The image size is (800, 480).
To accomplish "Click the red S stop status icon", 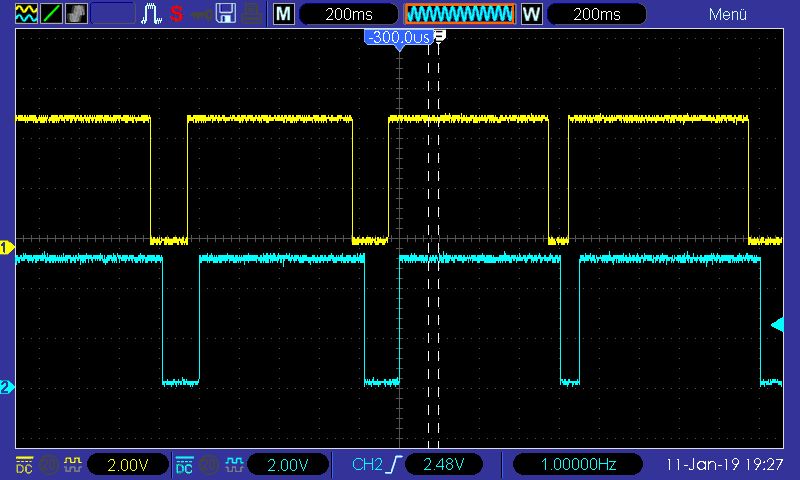I will click(x=177, y=14).
